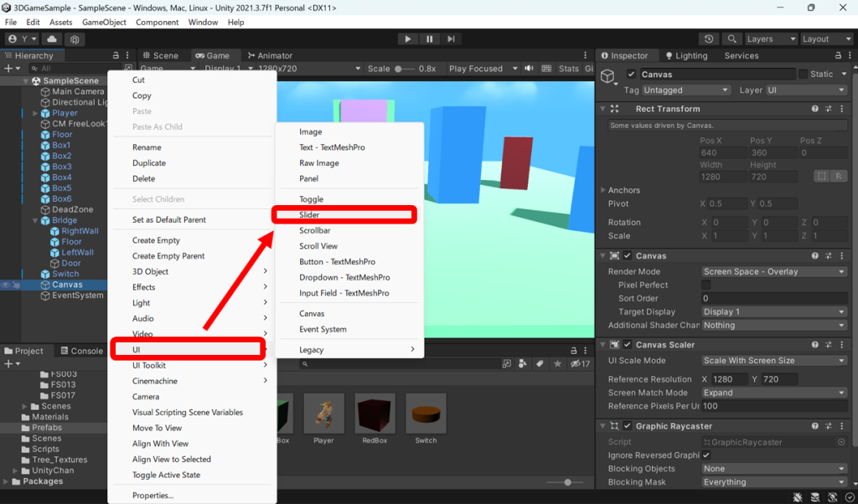
Task: Open version control history icon near Layers
Action: coord(709,39)
